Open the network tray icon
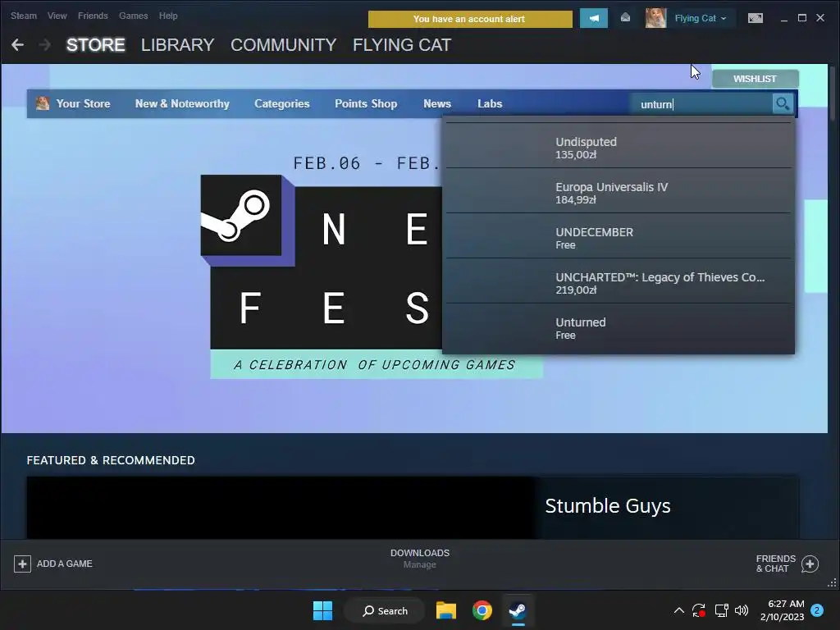This screenshot has width=840, height=630. pyautogui.click(x=721, y=610)
